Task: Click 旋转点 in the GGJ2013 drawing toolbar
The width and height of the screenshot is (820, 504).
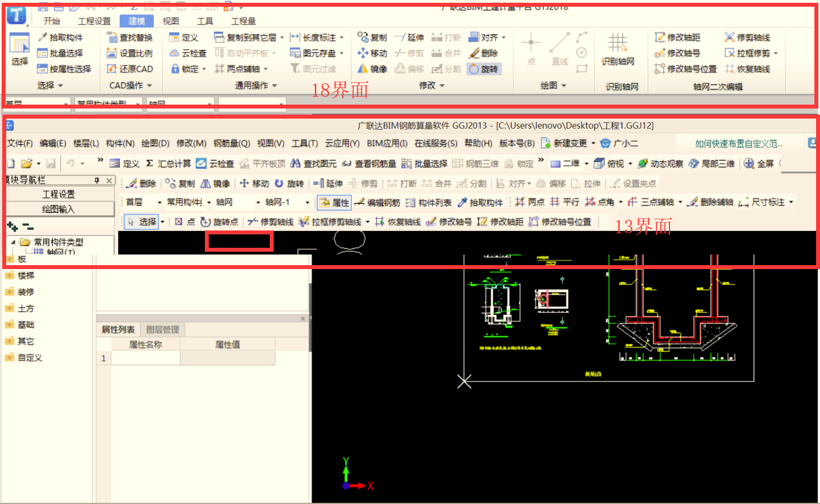Action: click(x=219, y=222)
